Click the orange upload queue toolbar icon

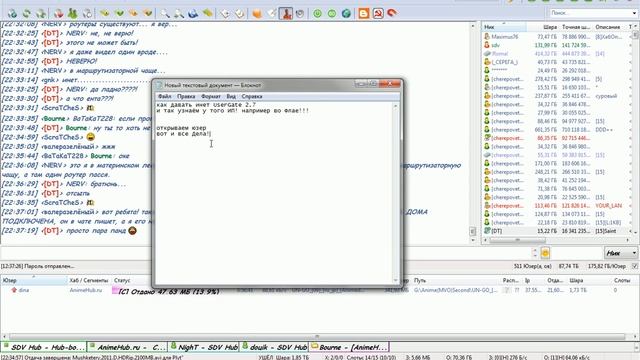[133, 13]
